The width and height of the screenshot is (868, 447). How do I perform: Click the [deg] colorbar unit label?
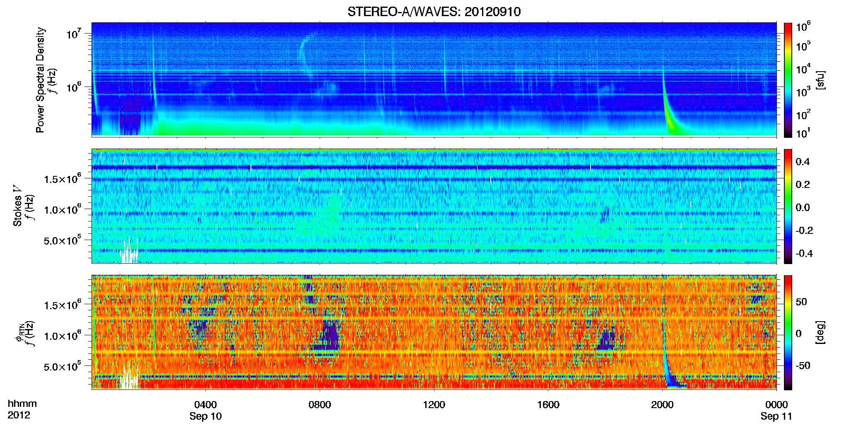coord(820,332)
